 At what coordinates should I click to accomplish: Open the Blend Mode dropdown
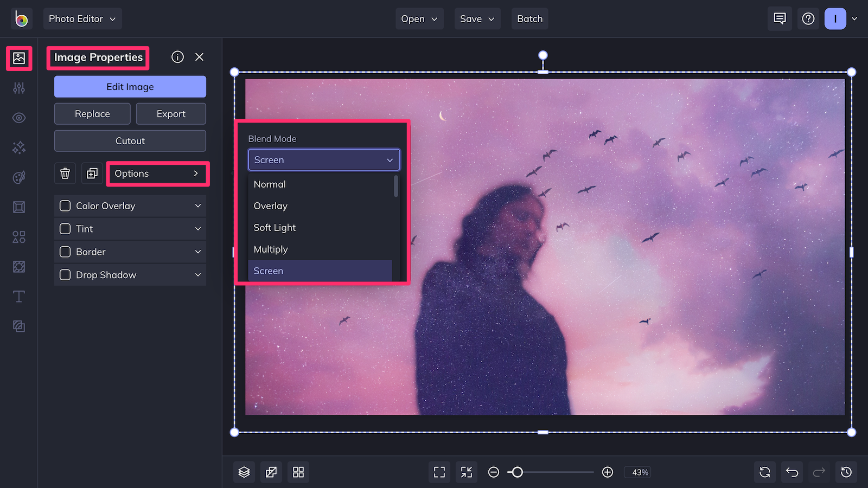point(323,160)
